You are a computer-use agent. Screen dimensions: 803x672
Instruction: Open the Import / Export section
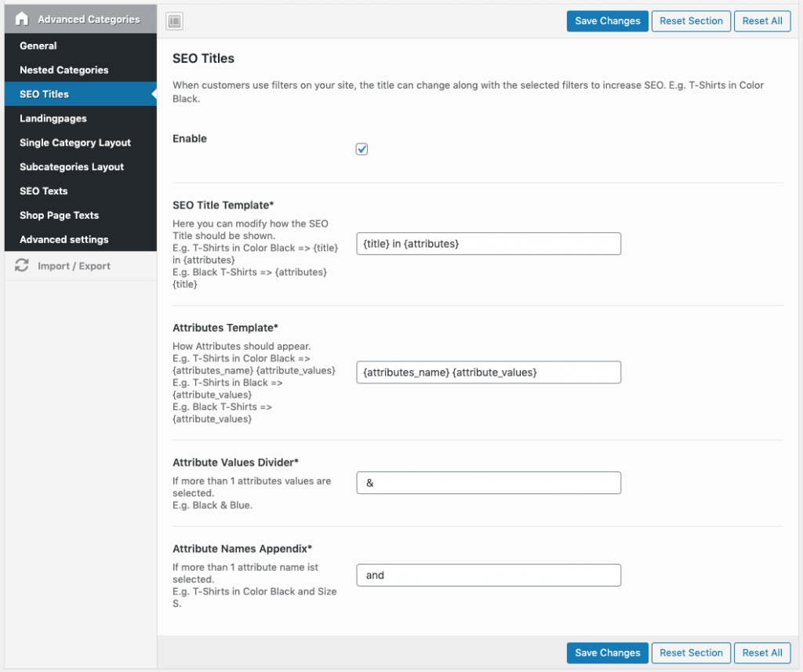pos(81,266)
